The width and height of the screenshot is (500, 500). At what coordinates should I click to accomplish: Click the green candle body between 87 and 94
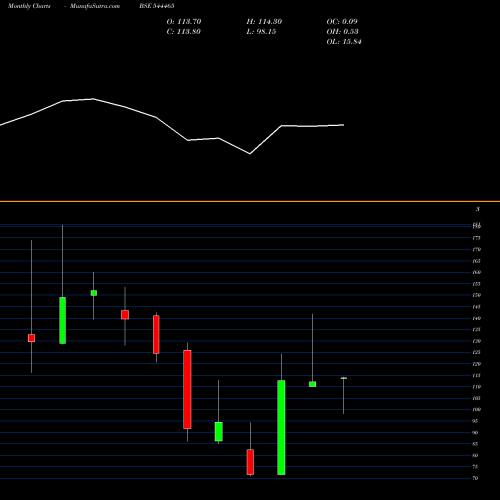click(219, 432)
